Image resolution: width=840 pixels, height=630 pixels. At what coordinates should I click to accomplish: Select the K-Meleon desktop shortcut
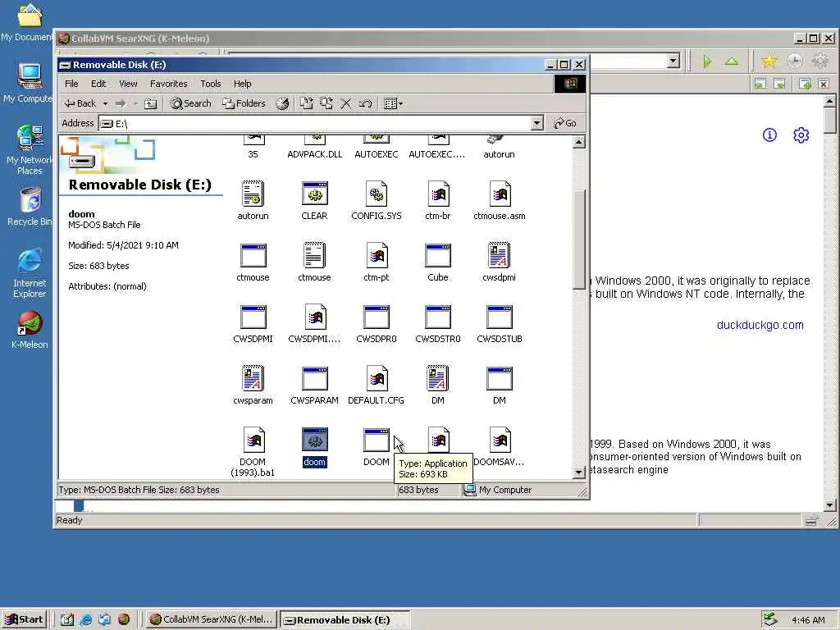pyautogui.click(x=30, y=330)
